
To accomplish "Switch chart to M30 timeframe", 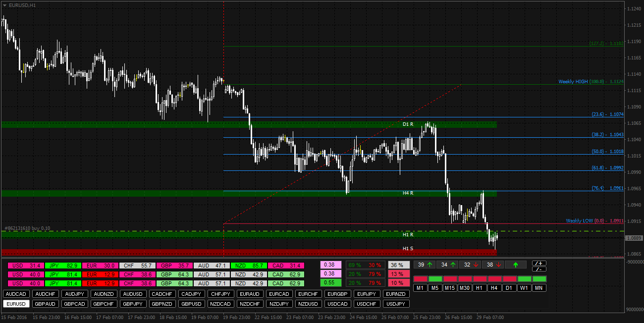I will click(x=465, y=288).
